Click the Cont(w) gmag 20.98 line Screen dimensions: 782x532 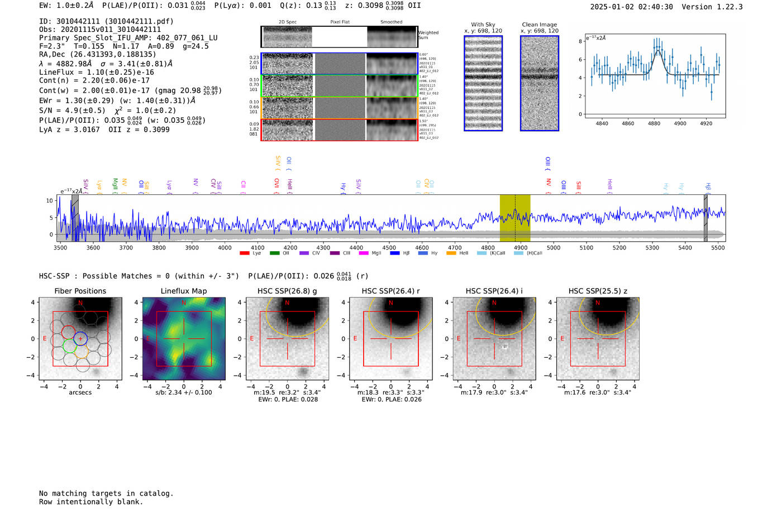tap(131, 90)
